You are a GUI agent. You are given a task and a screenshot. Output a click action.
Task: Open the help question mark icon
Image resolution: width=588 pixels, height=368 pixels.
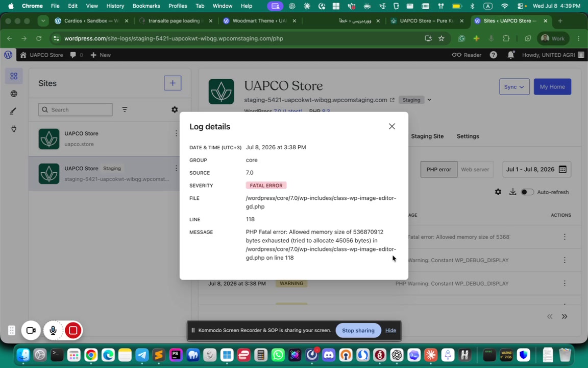(x=494, y=55)
